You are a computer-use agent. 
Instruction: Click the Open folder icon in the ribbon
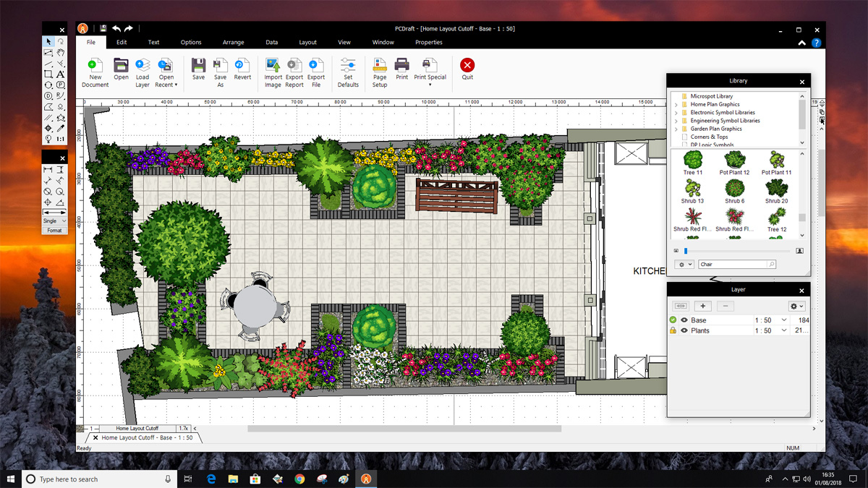pos(121,65)
